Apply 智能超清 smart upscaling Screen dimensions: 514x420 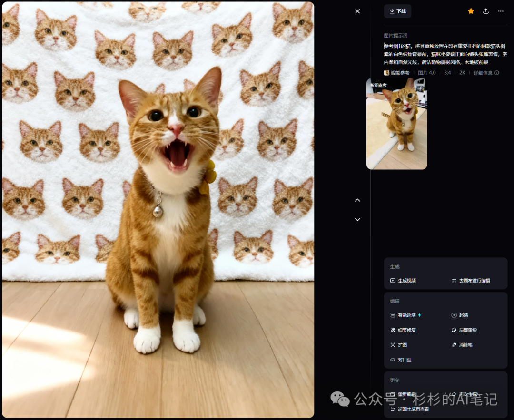point(405,315)
